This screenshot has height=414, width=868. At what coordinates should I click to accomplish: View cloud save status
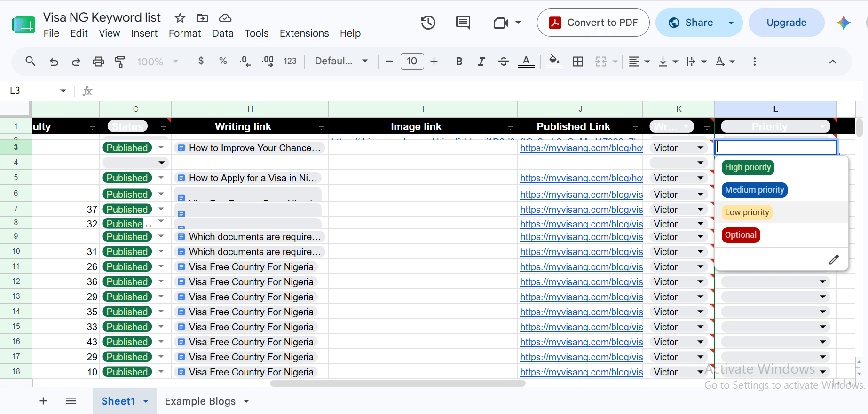tap(225, 18)
